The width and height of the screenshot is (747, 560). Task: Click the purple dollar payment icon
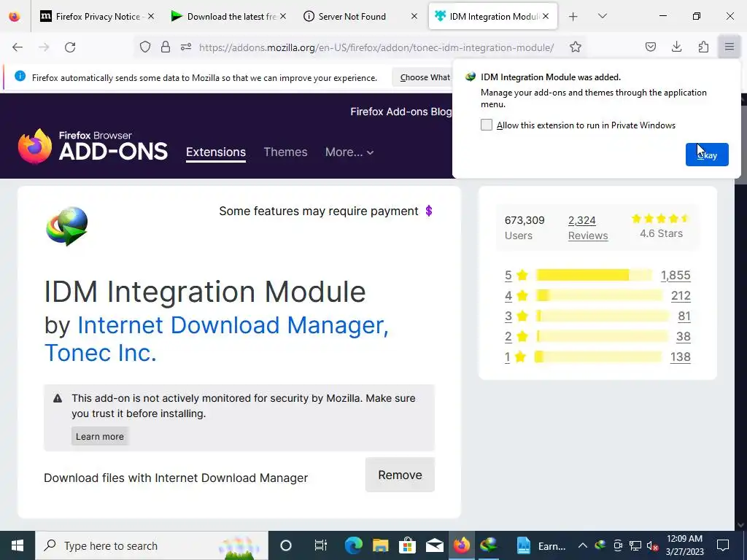click(429, 211)
